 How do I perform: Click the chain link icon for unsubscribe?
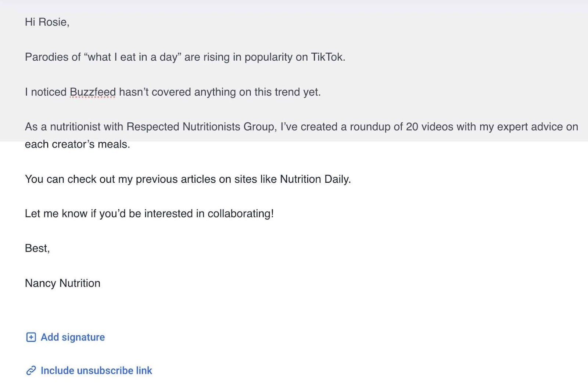pos(31,371)
